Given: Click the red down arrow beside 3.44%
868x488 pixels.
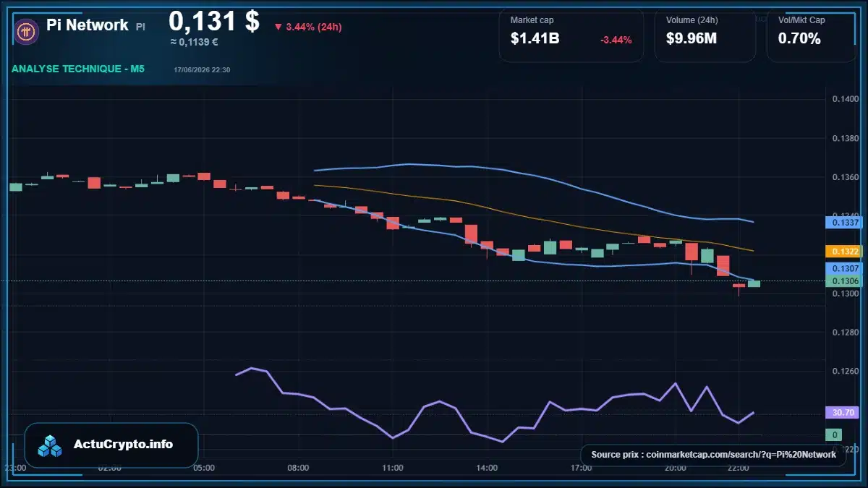Looking at the screenshot, I should click(x=278, y=27).
